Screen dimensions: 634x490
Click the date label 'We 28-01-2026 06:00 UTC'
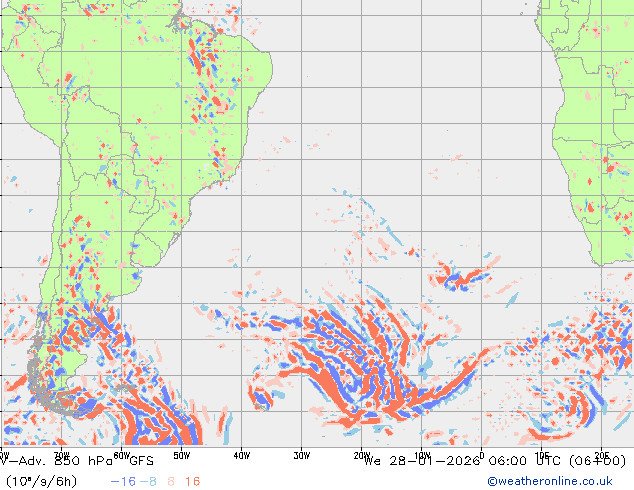[x=465, y=461]
